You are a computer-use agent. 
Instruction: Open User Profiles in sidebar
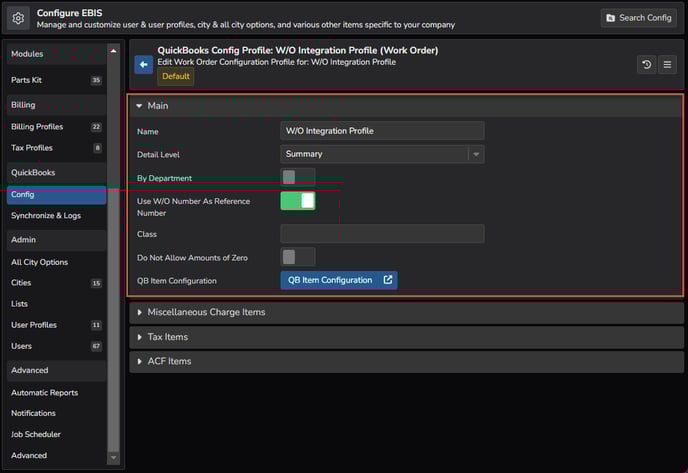(56, 325)
